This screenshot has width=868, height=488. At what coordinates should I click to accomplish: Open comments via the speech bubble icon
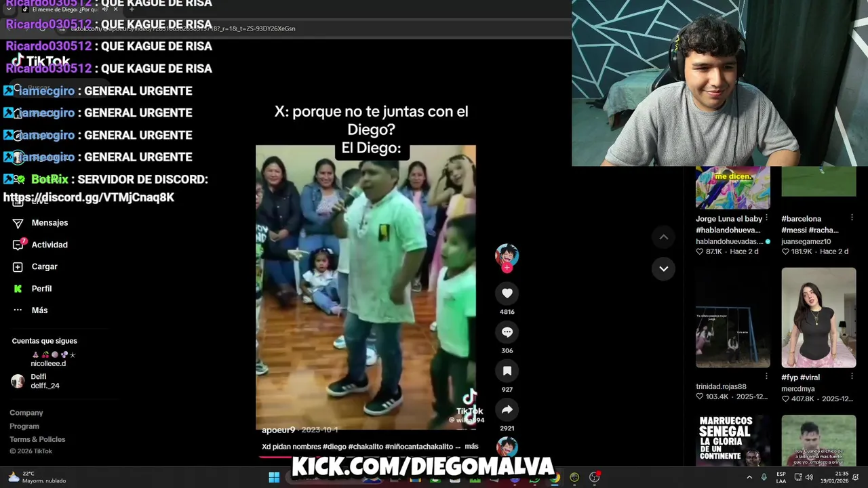[507, 332]
